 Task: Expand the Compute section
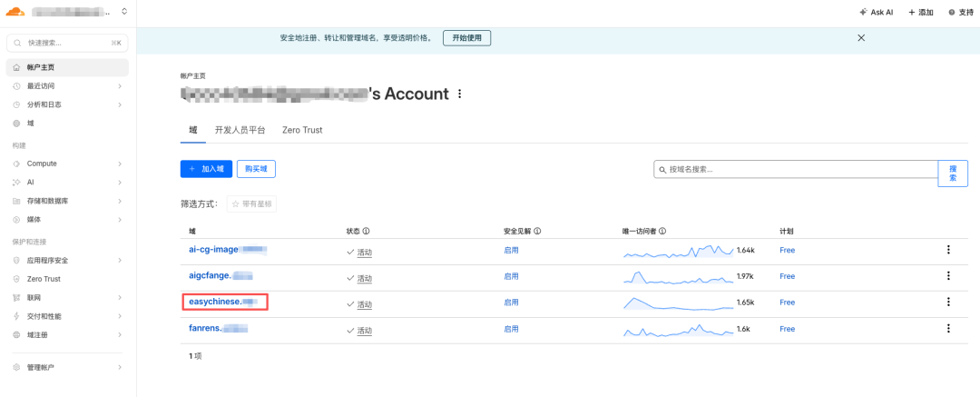click(120, 164)
